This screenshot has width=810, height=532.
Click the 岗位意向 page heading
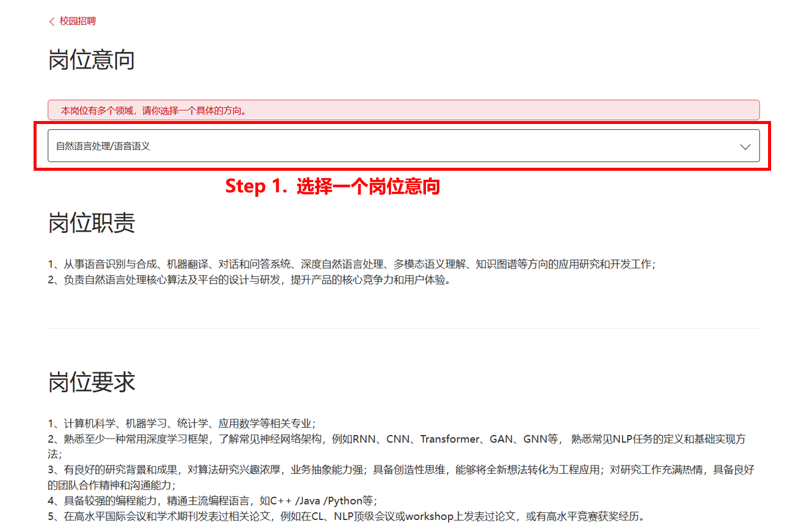point(91,61)
